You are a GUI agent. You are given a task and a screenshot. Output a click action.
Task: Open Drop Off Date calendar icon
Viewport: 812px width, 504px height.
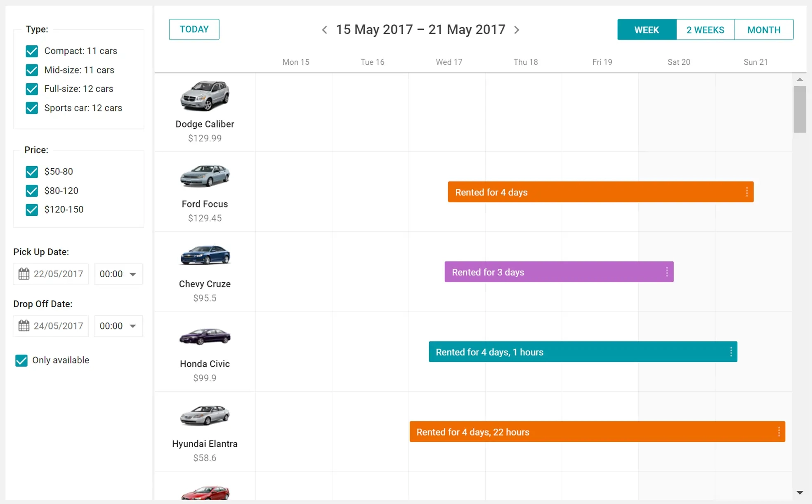click(x=24, y=326)
